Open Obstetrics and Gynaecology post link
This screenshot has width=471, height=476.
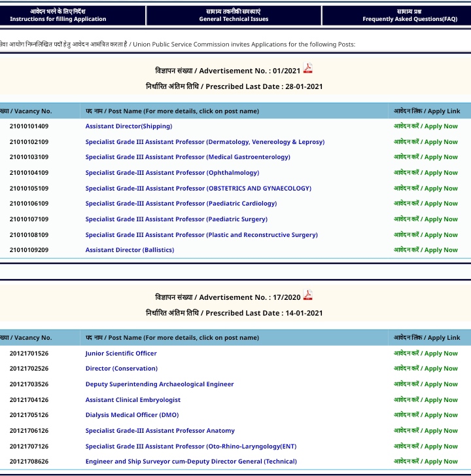click(198, 188)
